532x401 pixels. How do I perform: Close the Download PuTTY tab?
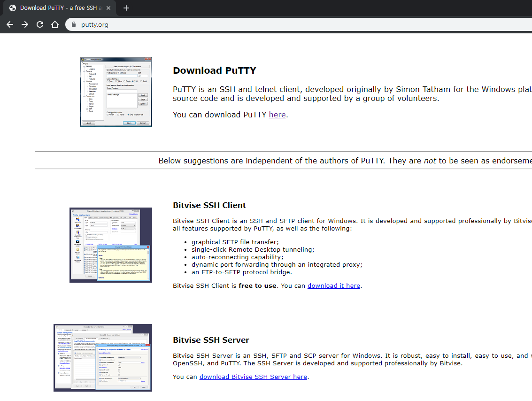(x=108, y=8)
